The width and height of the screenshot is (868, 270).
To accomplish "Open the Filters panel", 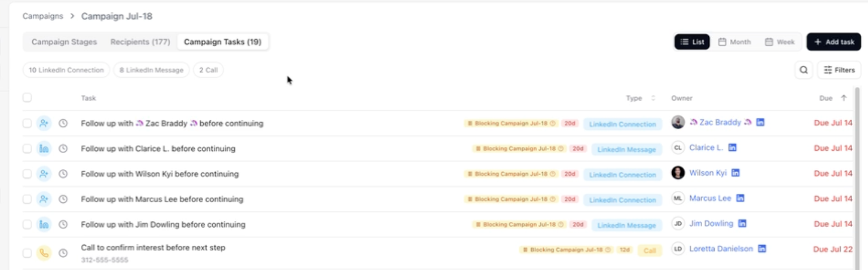I will point(839,70).
